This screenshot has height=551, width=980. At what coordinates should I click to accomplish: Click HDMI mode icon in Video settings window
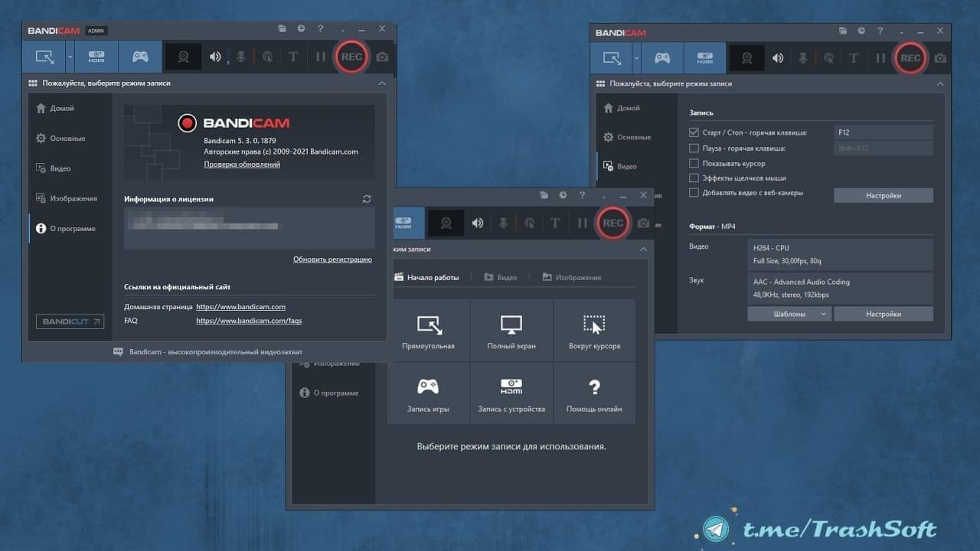click(704, 58)
